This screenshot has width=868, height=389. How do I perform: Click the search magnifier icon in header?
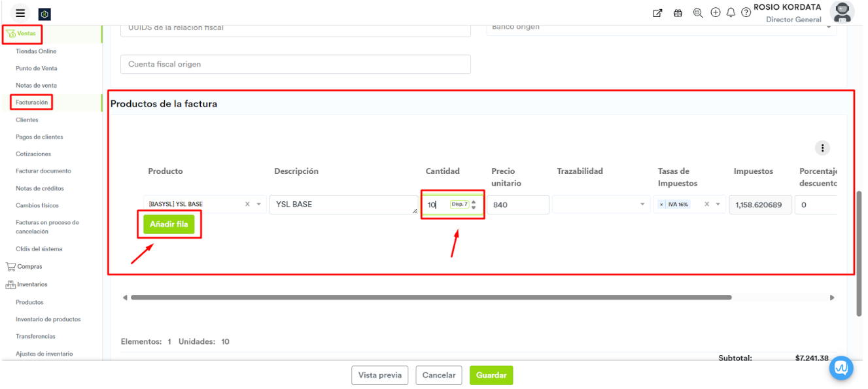tap(697, 13)
